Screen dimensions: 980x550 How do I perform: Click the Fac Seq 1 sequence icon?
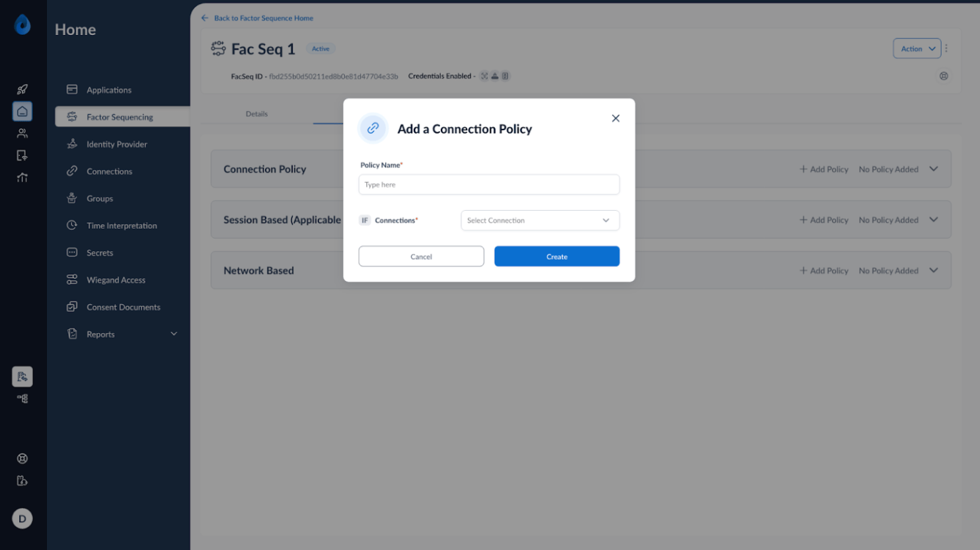tap(218, 48)
